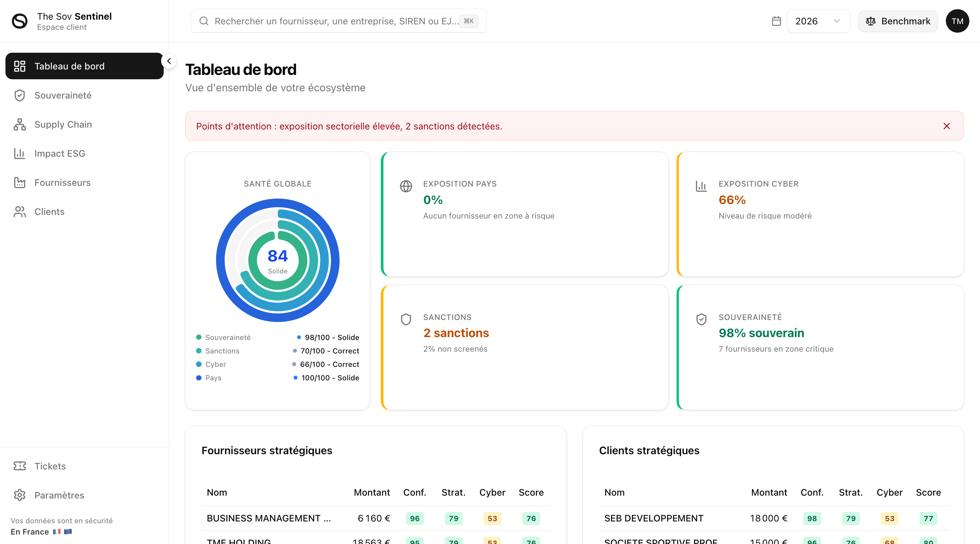Open SEB DEVELOPPEMENT client row
The height and width of the screenshot is (544, 980).
(x=773, y=518)
